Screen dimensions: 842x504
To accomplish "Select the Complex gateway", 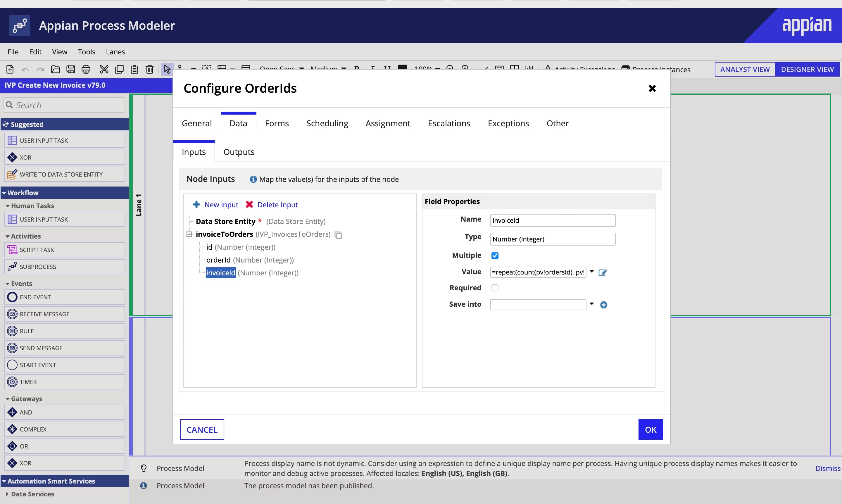I will 65,429.
